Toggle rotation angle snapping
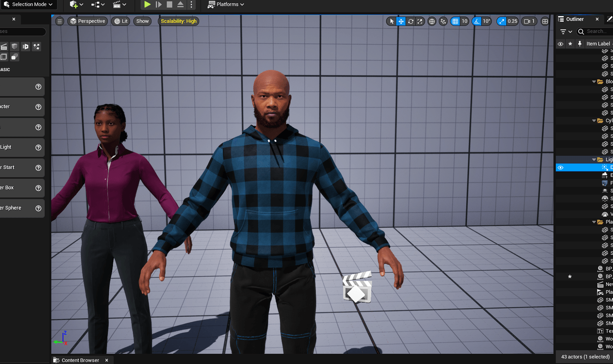The width and height of the screenshot is (613, 364). [x=477, y=21]
